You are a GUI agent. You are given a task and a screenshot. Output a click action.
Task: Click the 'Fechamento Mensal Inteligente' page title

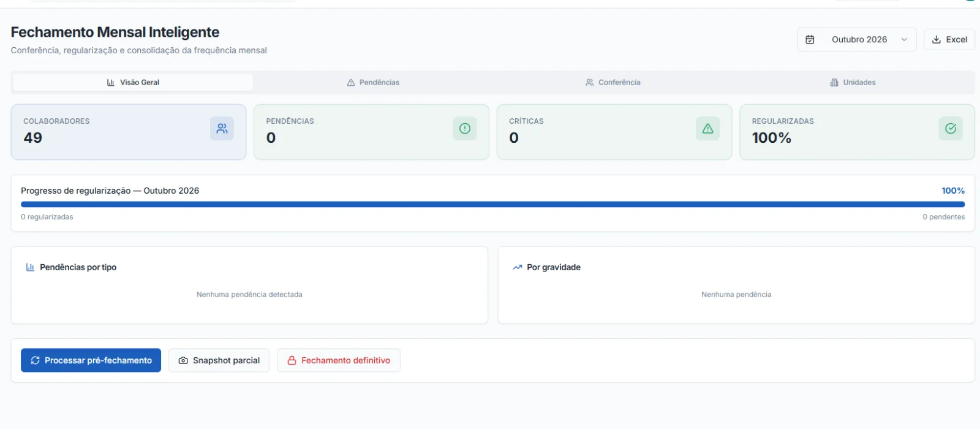coord(115,32)
